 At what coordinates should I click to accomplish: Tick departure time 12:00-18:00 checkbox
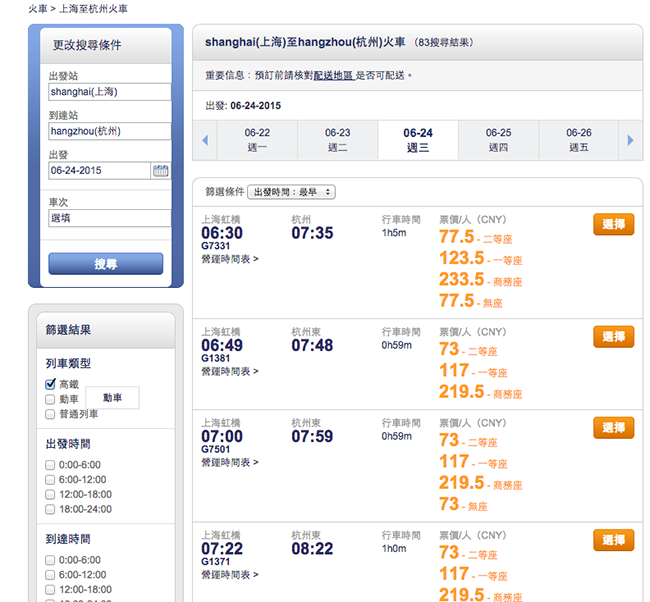pos(50,494)
